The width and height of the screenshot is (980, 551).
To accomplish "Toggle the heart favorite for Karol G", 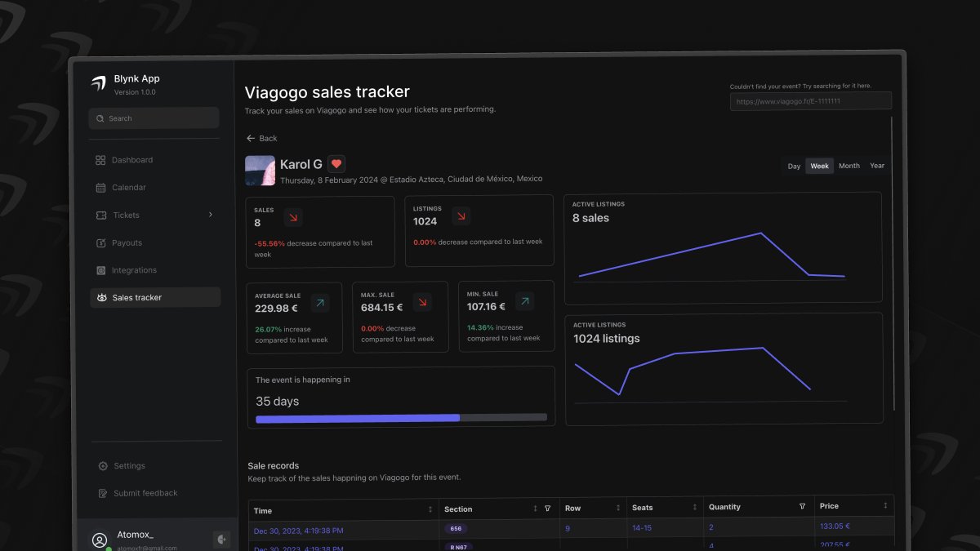I will tap(336, 164).
